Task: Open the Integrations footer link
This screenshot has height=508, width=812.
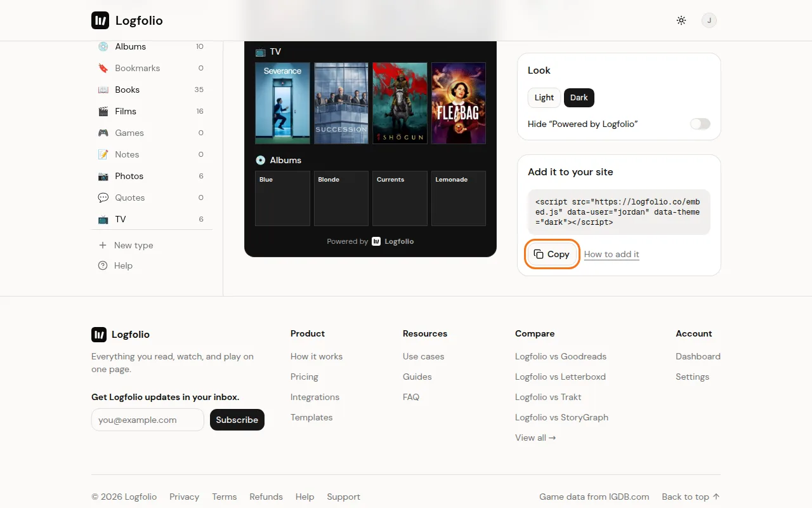Action: pos(315,397)
